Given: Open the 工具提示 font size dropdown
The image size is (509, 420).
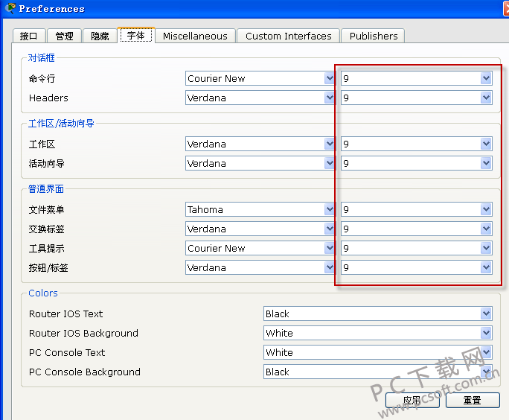Looking at the screenshot, I should (417, 248).
